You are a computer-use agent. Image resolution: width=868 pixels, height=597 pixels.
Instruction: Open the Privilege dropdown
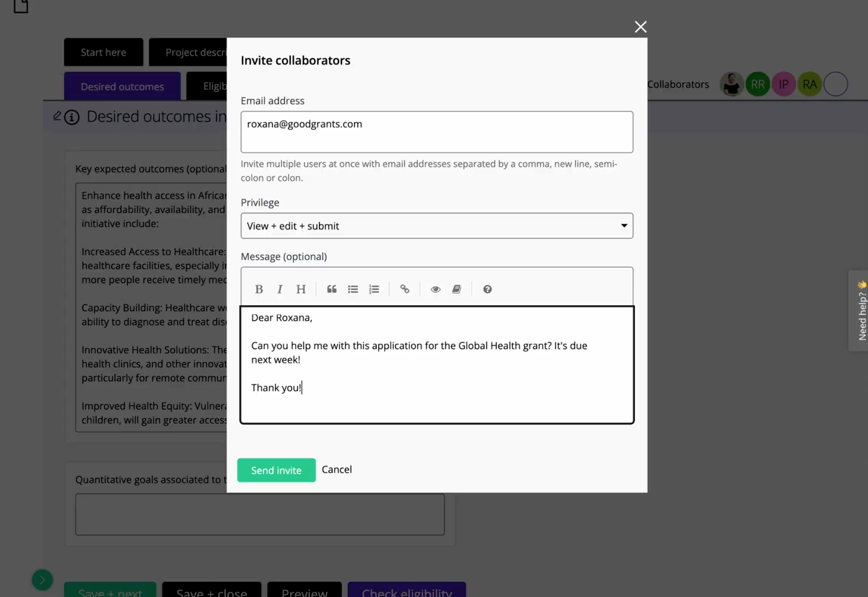(x=436, y=226)
